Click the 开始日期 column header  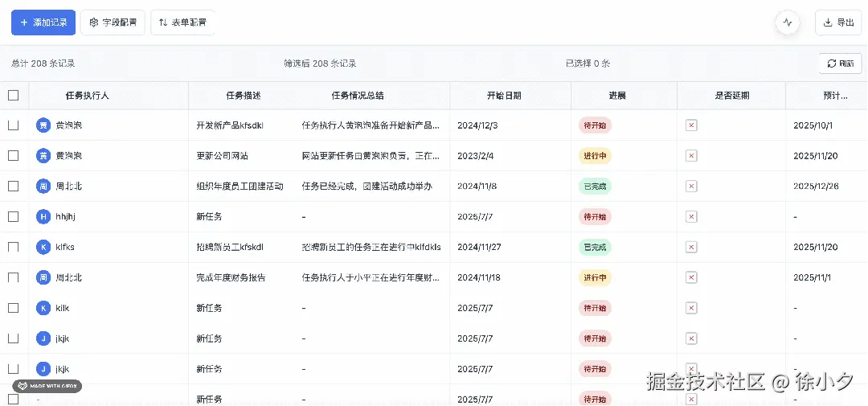[504, 95]
